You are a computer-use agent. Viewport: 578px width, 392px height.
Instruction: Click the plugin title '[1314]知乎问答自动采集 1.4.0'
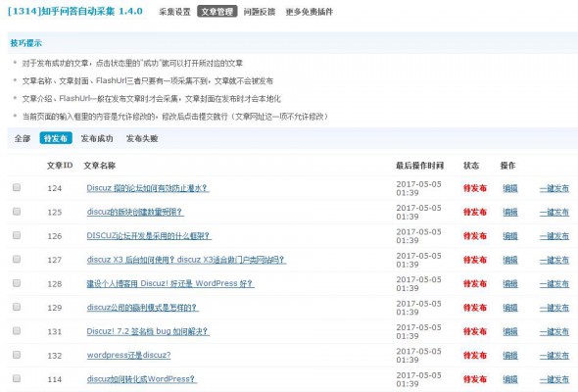(74, 11)
